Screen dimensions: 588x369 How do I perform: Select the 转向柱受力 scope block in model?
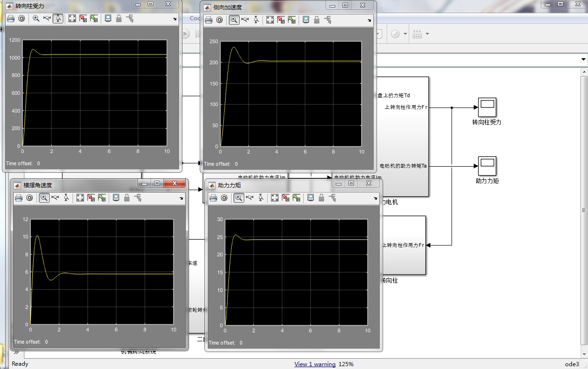click(487, 107)
